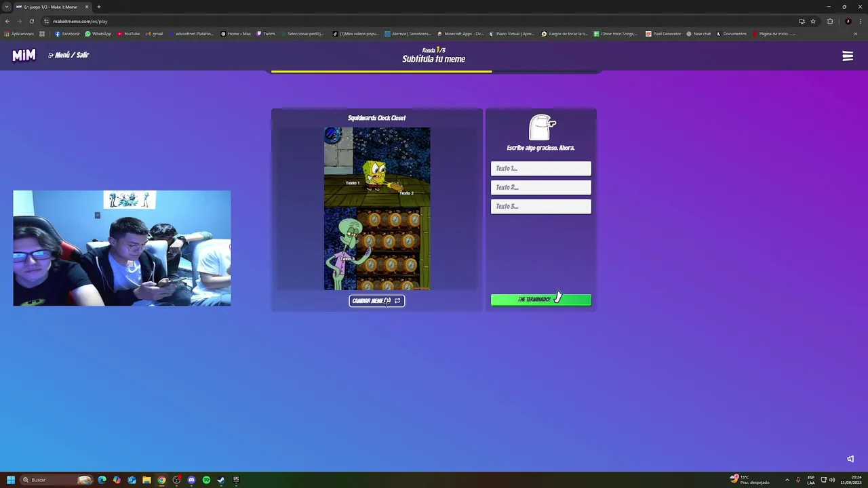Open WhatsApp bookmark
Screen dimensions: 868x488
(98, 34)
